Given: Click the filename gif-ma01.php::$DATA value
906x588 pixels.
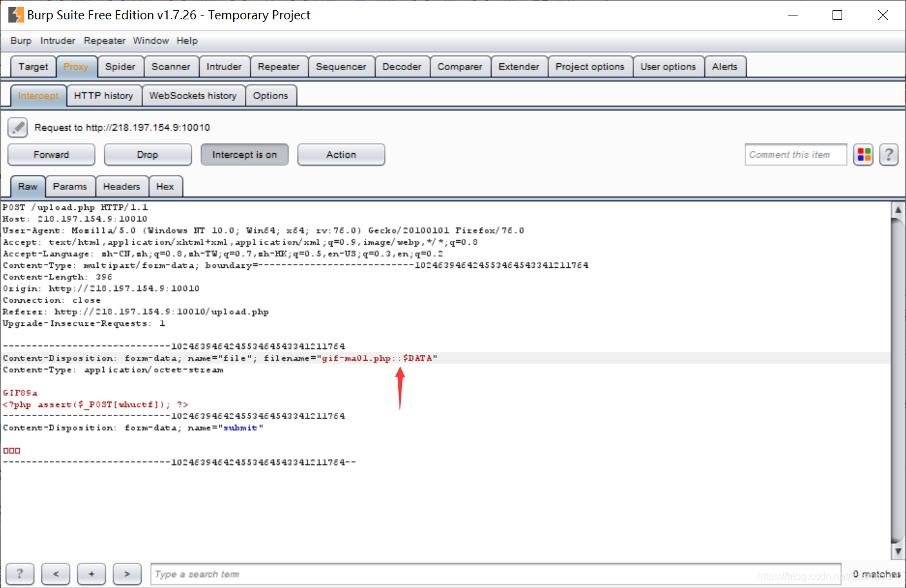Looking at the screenshot, I should [x=377, y=358].
